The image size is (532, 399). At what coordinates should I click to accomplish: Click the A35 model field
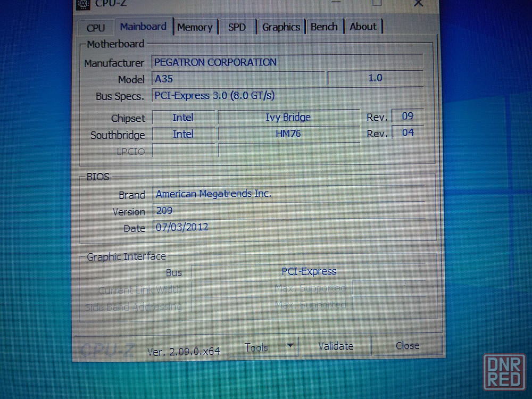point(238,79)
